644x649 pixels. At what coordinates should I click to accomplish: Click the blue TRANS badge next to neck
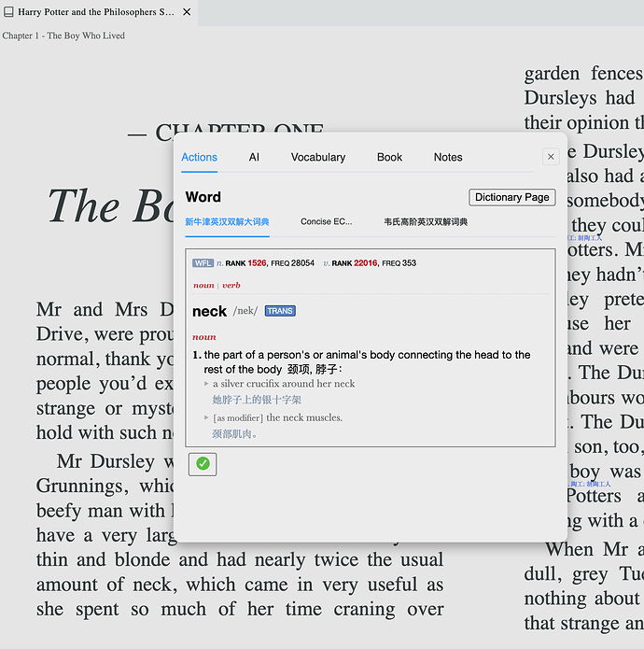pyautogui.click(x=280, y=311)
